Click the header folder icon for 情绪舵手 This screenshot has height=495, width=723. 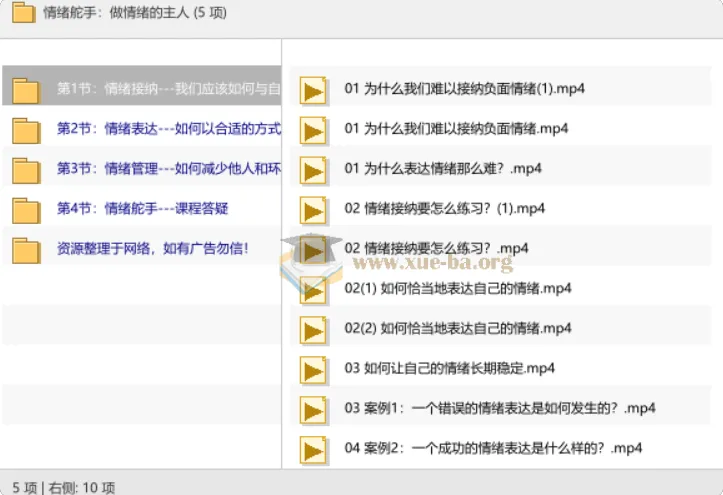(x=24, y=12)
